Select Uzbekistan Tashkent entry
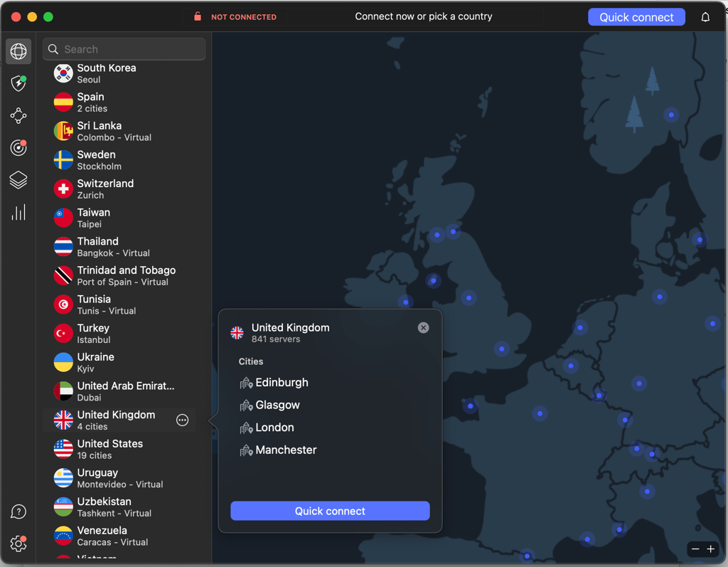 pos(119,507)
